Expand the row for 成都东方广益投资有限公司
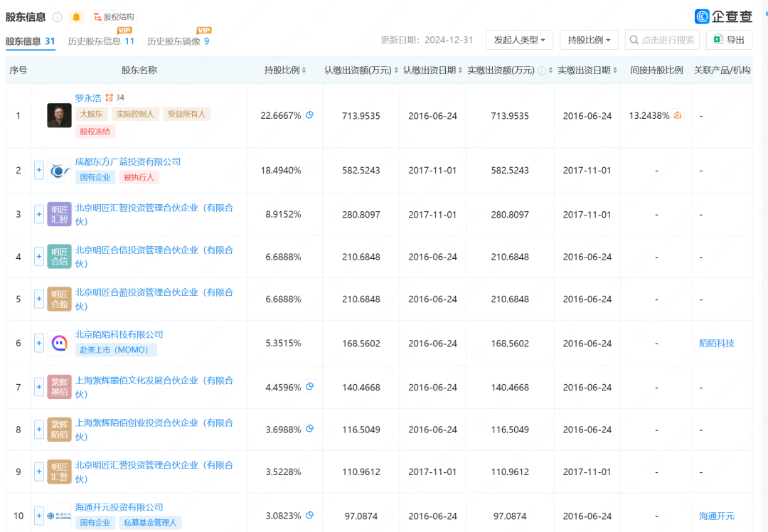 [x=38, y=170]
